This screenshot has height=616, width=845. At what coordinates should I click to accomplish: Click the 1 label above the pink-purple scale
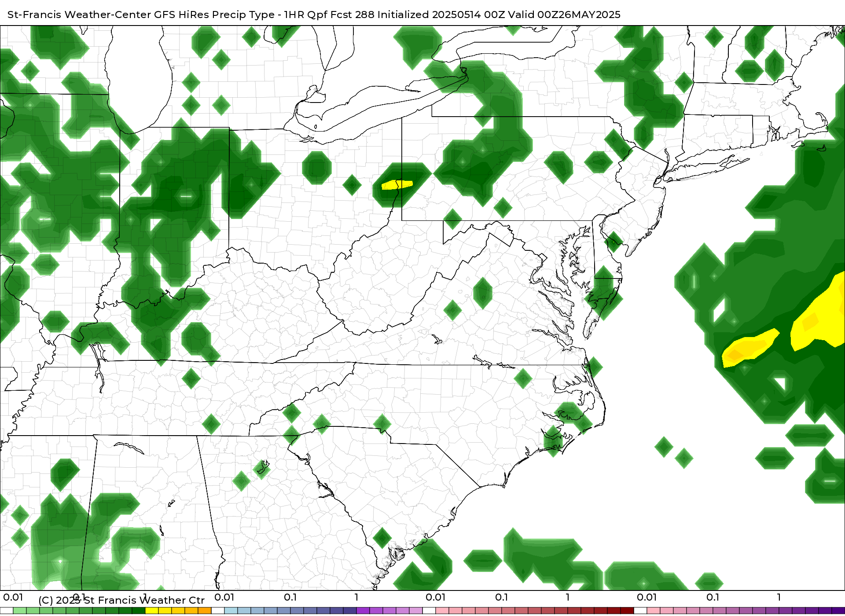pos(779,597)
